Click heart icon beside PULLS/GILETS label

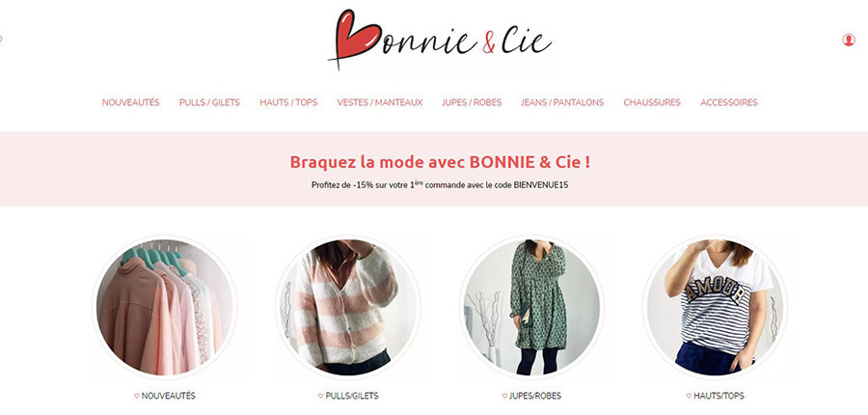tap(320, 396)
